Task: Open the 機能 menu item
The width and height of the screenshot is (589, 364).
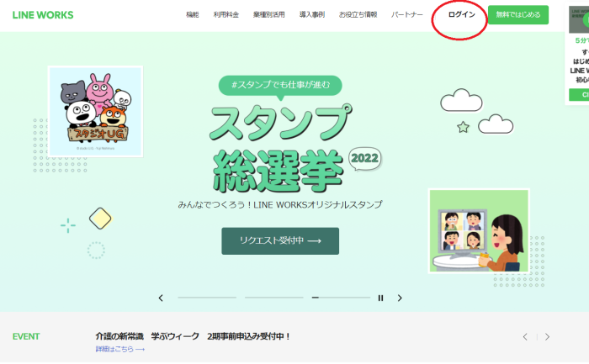Action: point(193,14)
